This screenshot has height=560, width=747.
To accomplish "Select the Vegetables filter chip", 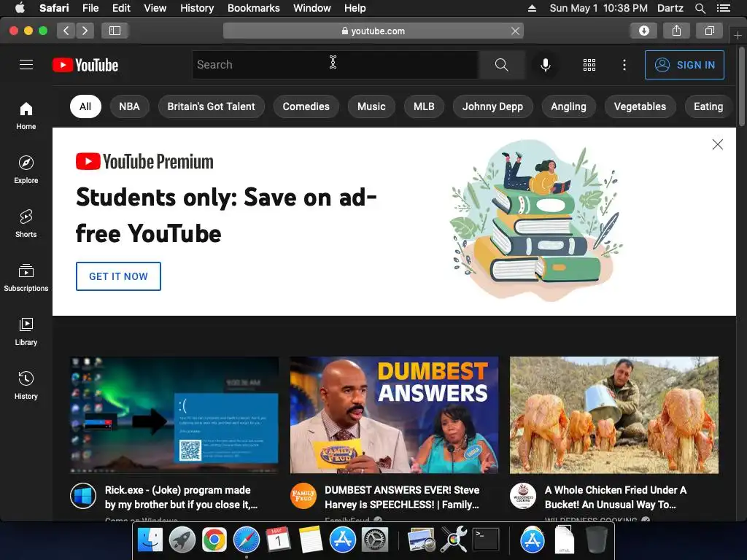I will pyautogui.click(x=640, y=106).
